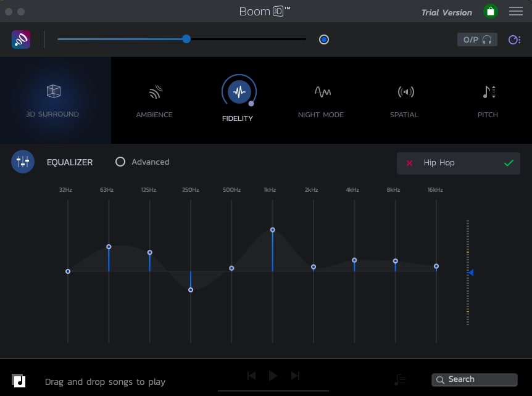Click the Boom 3D app logo icon
532x396 pixels.
[21, 40]
